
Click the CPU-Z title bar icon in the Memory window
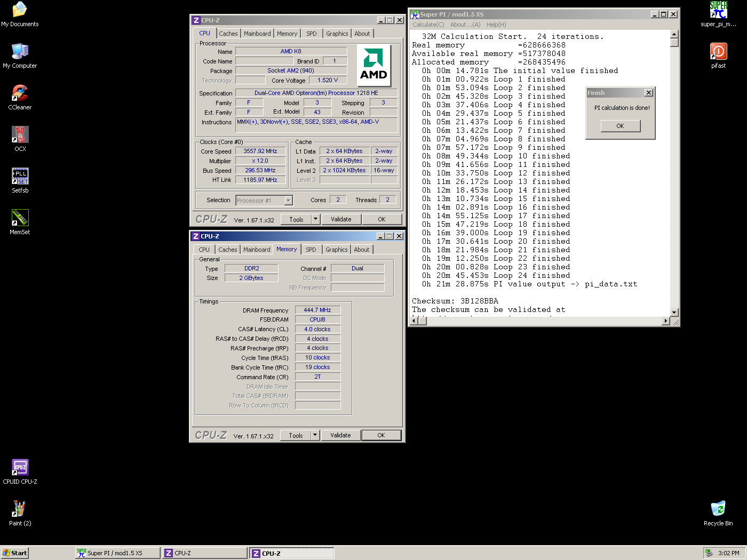(196, 236)
